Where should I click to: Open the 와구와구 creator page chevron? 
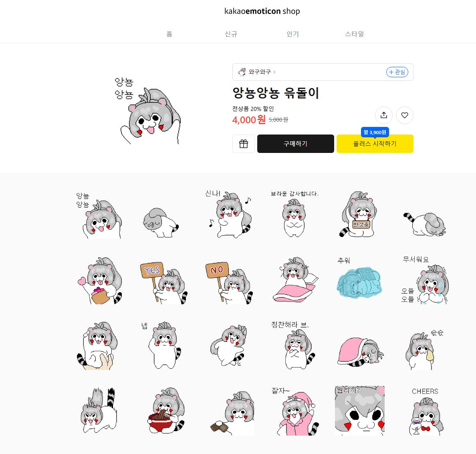click(x=274, y=72)
